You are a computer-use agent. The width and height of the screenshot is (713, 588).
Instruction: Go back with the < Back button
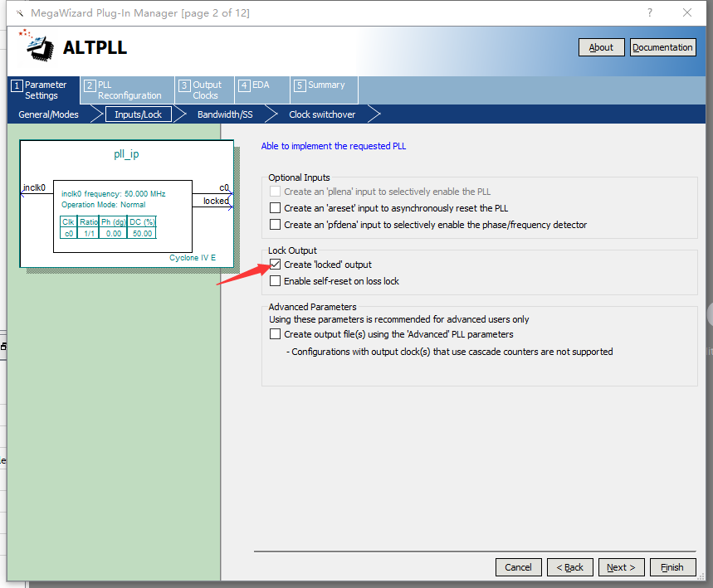coord(569,567)
